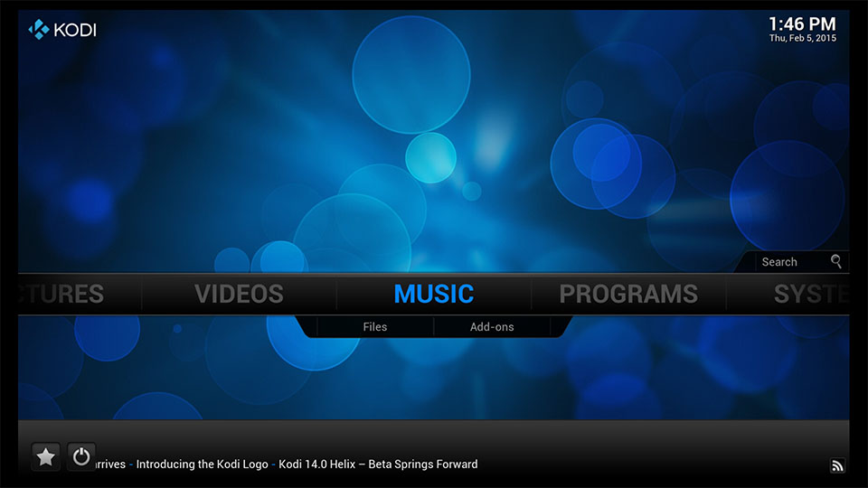This screenshot has width=868, height=488.
Task: Select the Programs menu item
Action: click(628, 294)
